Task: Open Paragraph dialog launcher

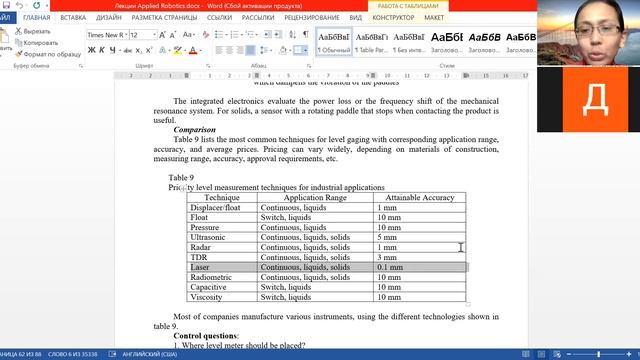Action: [x=309, y=66]
